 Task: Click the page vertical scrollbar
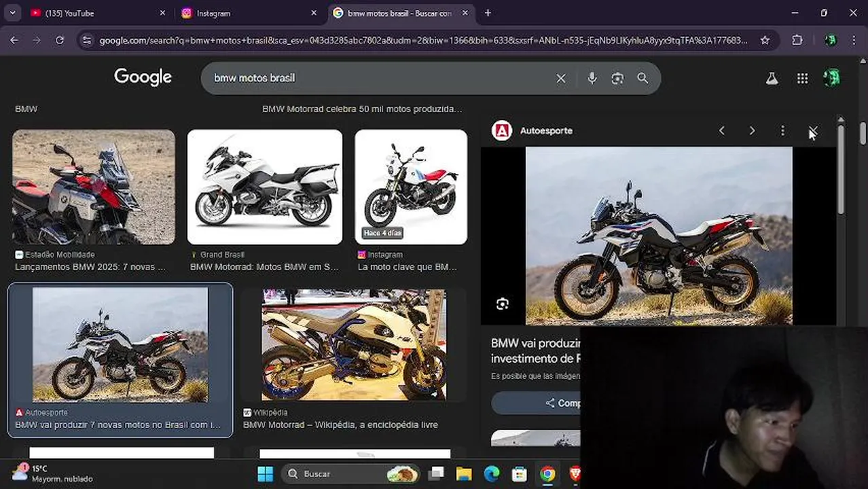click(863, 132)
